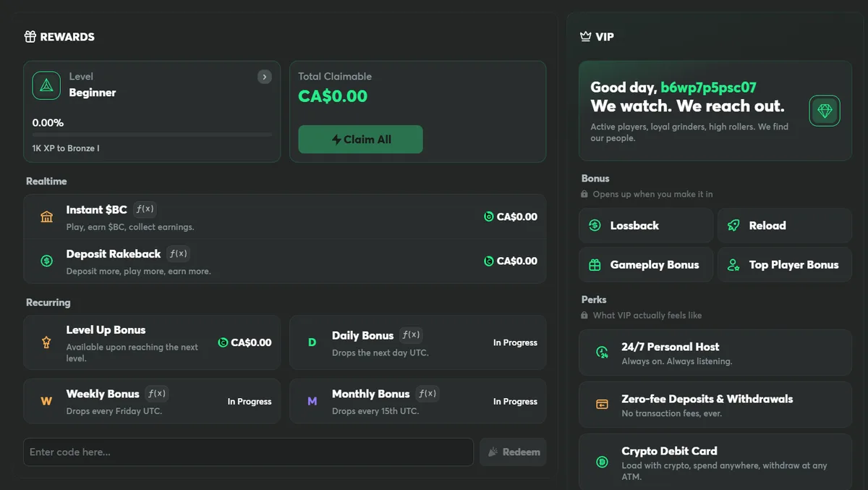Screen dimensions: 868x490
Task: Click the Top Player Bonus button
Action: coord(785,265)
